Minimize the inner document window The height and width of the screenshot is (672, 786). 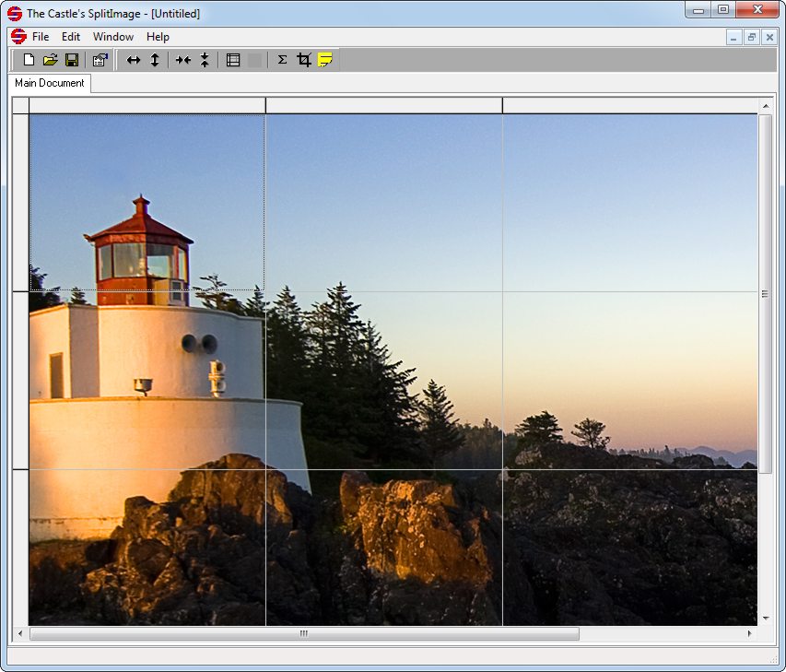[x=733, y=37]
